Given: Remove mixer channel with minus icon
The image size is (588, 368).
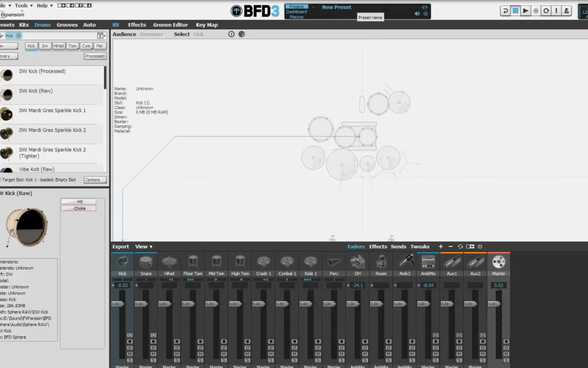Looking at the screenshot, I should pyautogui.click(x=450, y=246).
